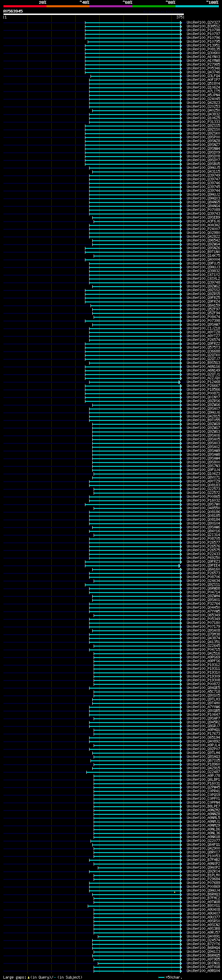
Task: Open hit UniRef100_Q42815
Action: click(203, 416)
